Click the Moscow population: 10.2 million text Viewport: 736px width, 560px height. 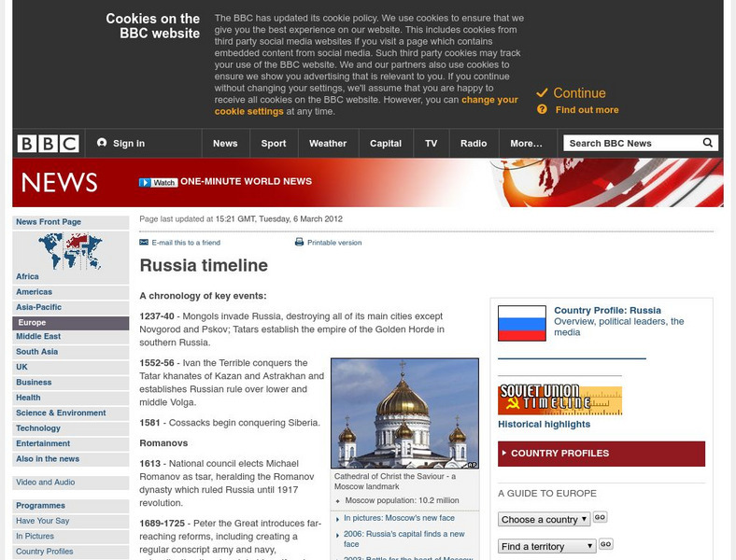tap(402, 500)
